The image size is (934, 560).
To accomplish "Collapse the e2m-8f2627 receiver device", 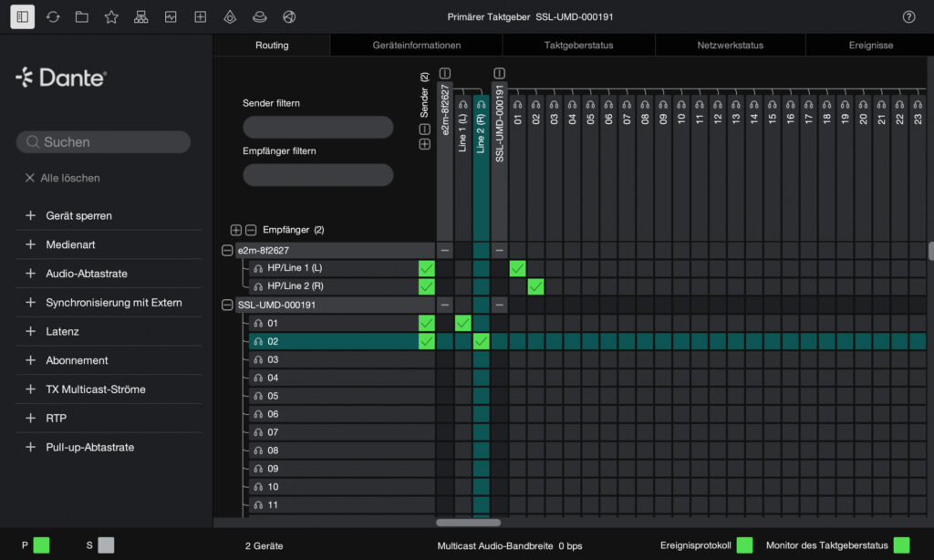I will pyautogui.click(x=227, y=250).
